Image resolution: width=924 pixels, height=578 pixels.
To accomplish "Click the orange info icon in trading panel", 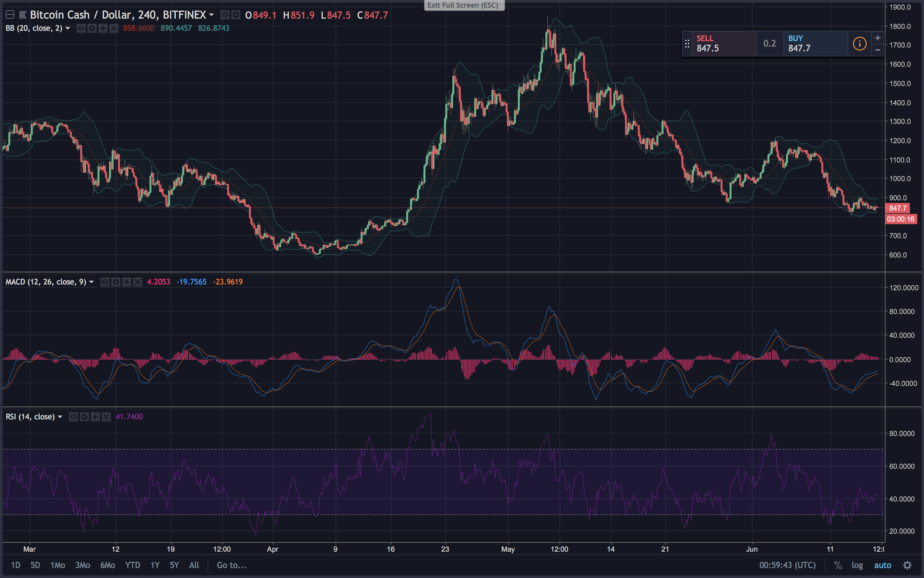I will click(860, 44).
